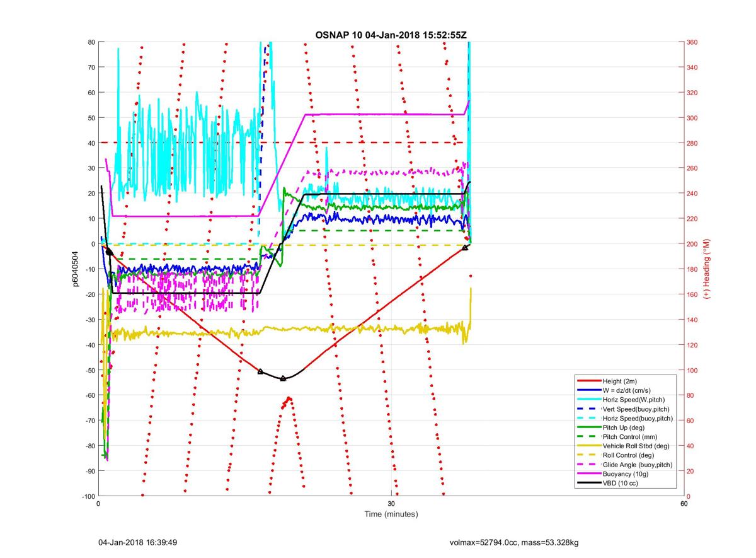Click the green dashed Pitch Control legend line sample
The image size is (756, 558).
[588, 437]
